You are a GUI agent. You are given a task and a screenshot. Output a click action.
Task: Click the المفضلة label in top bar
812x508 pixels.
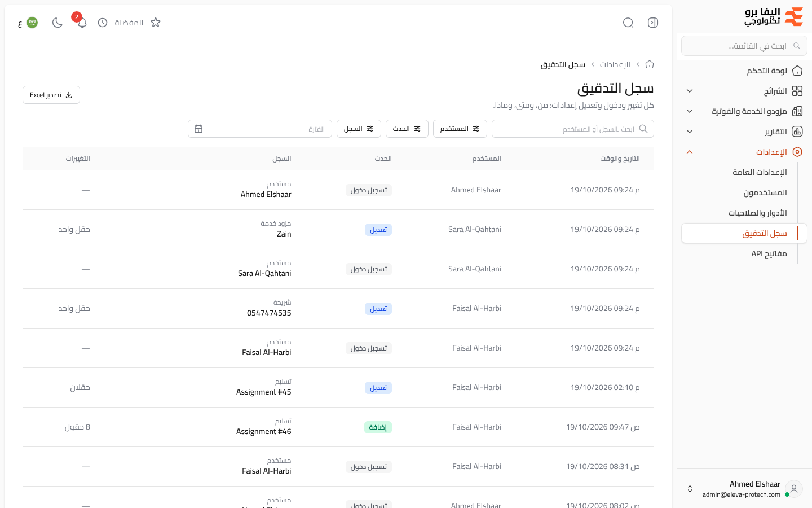129,23
